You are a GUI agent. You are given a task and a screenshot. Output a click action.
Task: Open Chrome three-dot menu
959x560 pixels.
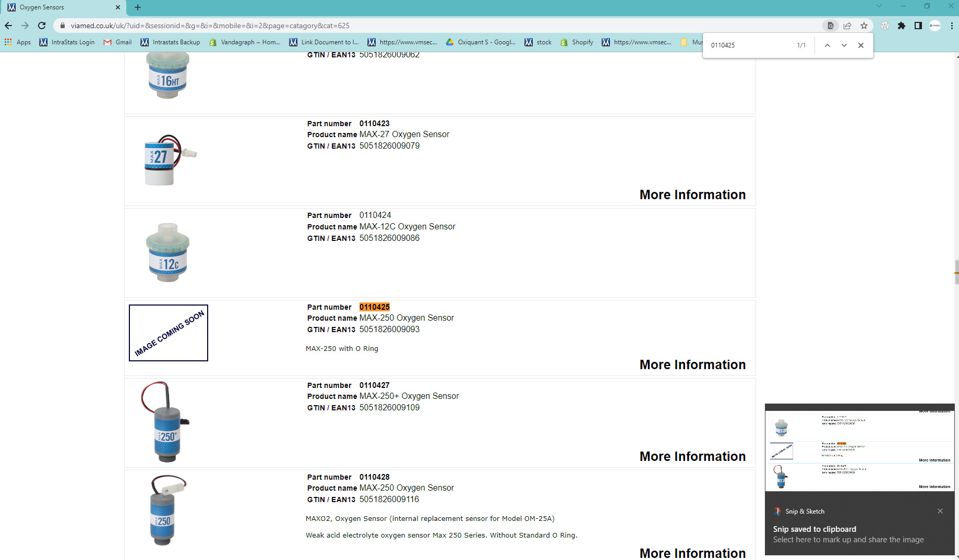tap(952, 26)
